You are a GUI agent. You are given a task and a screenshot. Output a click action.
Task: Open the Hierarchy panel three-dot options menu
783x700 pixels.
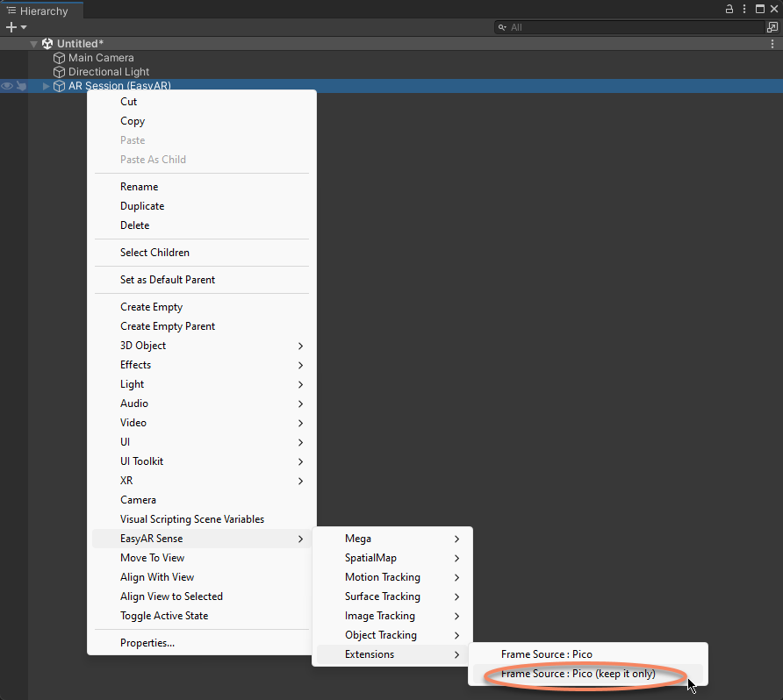pyautogui.click(x=744, y=9)
